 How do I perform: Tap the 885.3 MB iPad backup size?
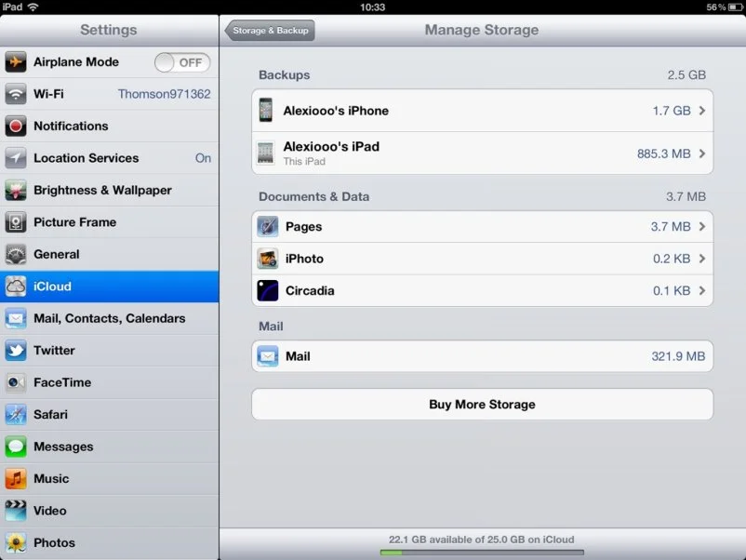664,153
